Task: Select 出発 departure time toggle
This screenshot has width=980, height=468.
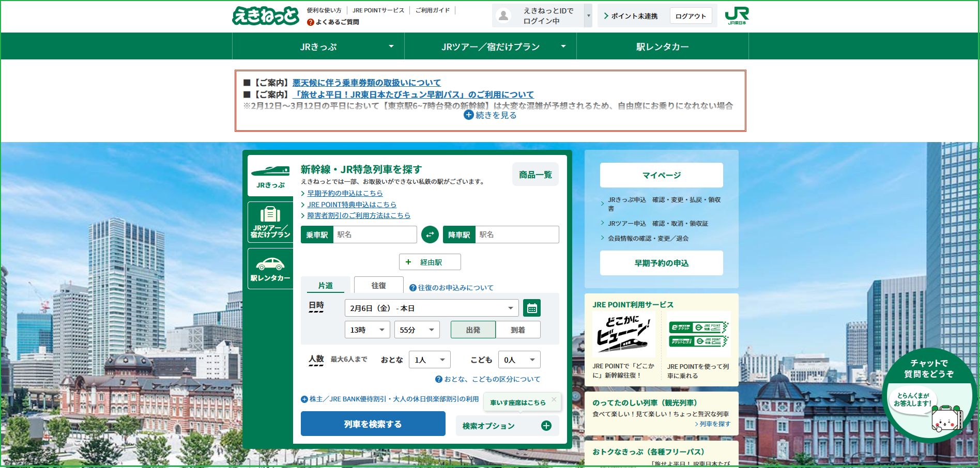Action: point(473,330)
